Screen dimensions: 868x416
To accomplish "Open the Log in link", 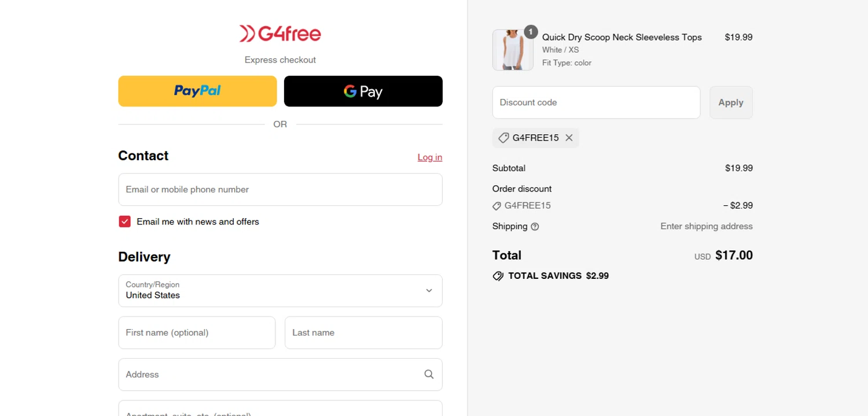I will pyautogui.click(x=430, y=157).
